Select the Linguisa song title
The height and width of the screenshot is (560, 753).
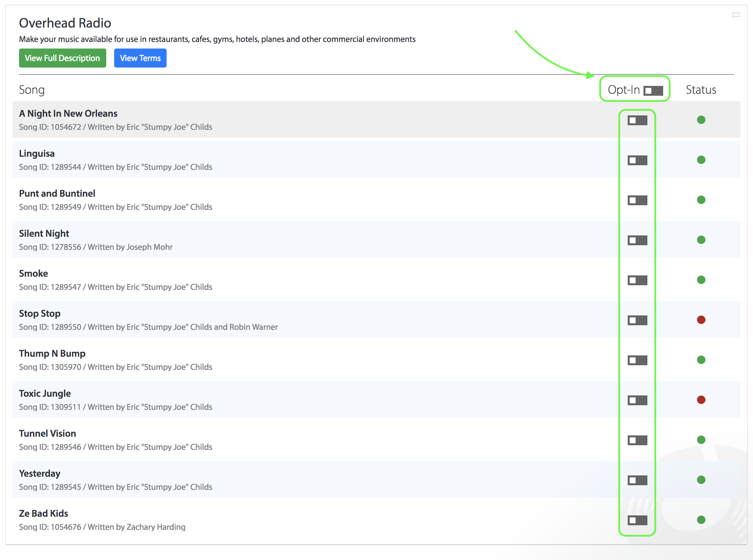[37, 153]
